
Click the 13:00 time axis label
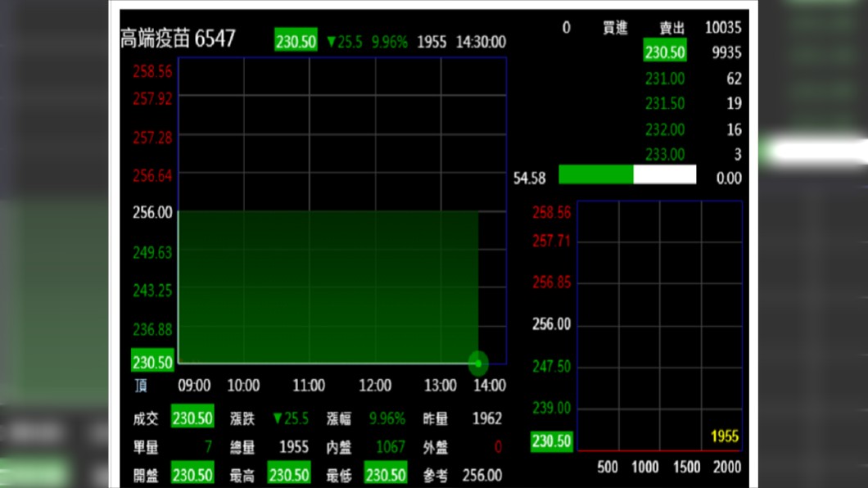tap(440, 385)
